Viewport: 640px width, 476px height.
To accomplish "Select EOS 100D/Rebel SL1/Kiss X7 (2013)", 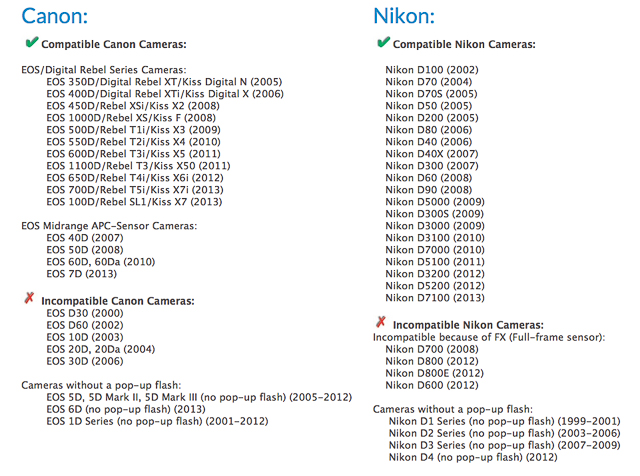I will pyautogui.click(x=134, y=202).
